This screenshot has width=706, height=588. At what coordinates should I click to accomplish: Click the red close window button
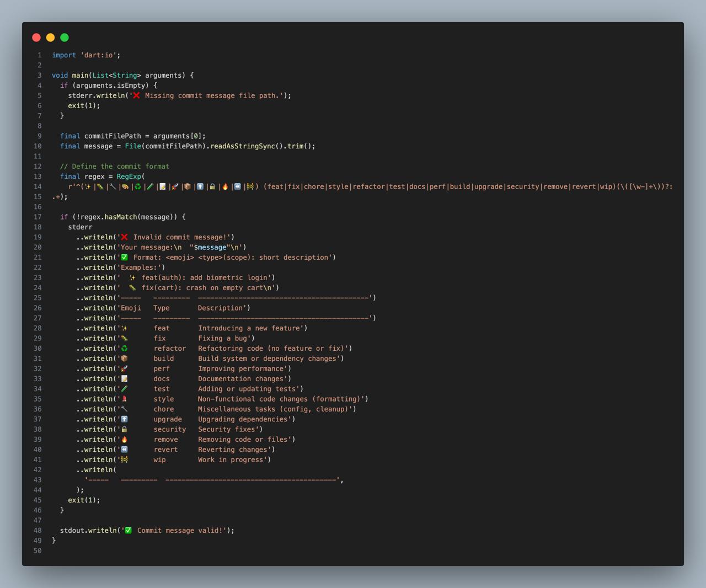[36, 38]
